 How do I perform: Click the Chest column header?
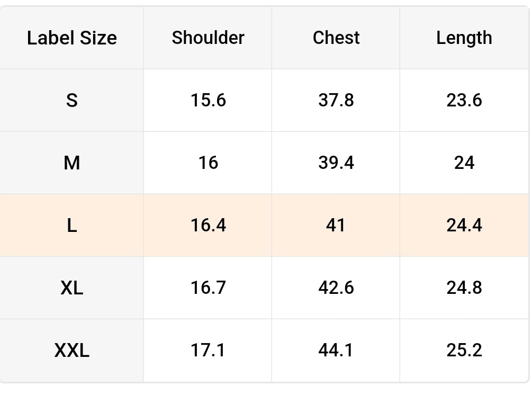pyautogui.click(x=336, y=38)
